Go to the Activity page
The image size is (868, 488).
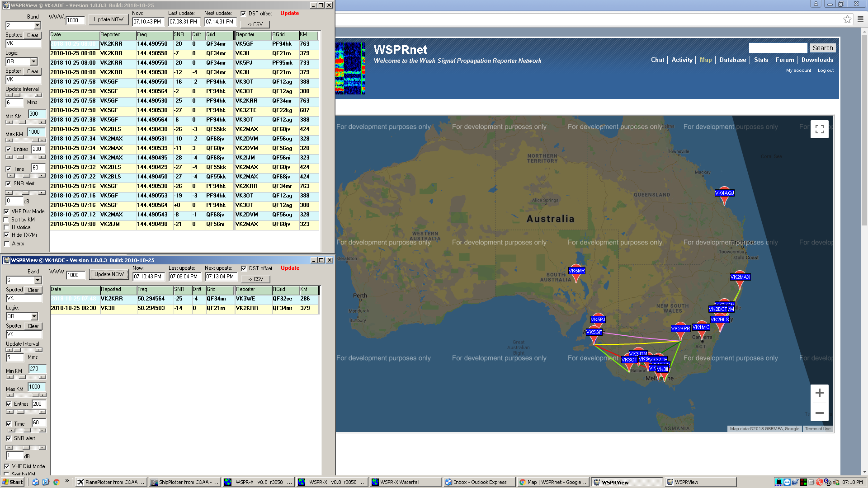click(x=682, y=60)
